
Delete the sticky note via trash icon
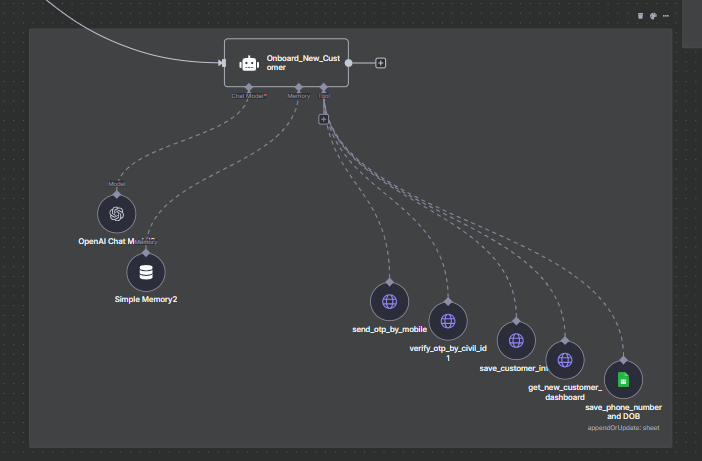[640, 16]
